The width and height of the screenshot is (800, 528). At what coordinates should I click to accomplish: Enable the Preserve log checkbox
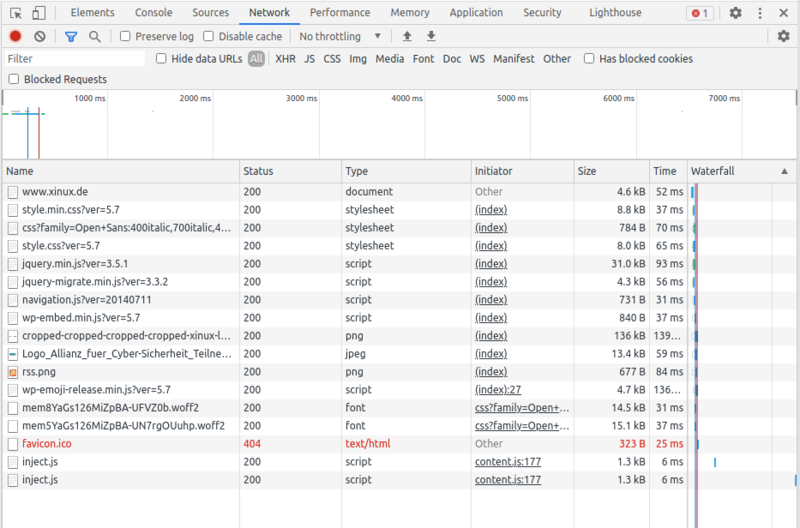(125, 36)
